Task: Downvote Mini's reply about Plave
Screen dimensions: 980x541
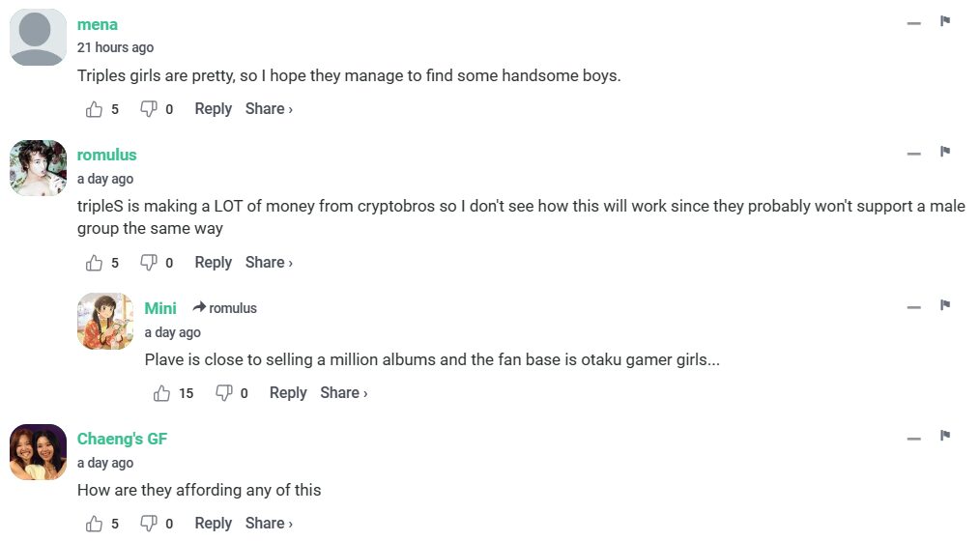Action: tap(223, 393)
